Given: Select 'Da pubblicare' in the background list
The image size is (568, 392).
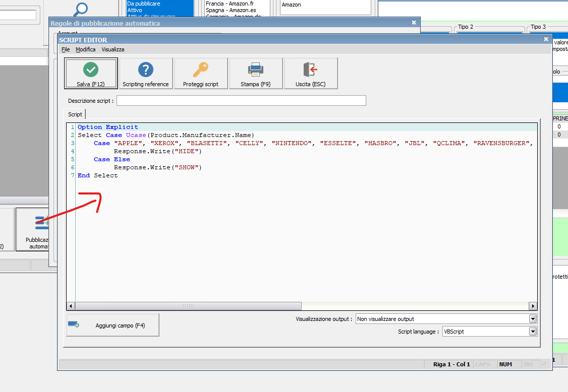Looking at the screenshot, I should pos(143,4).
